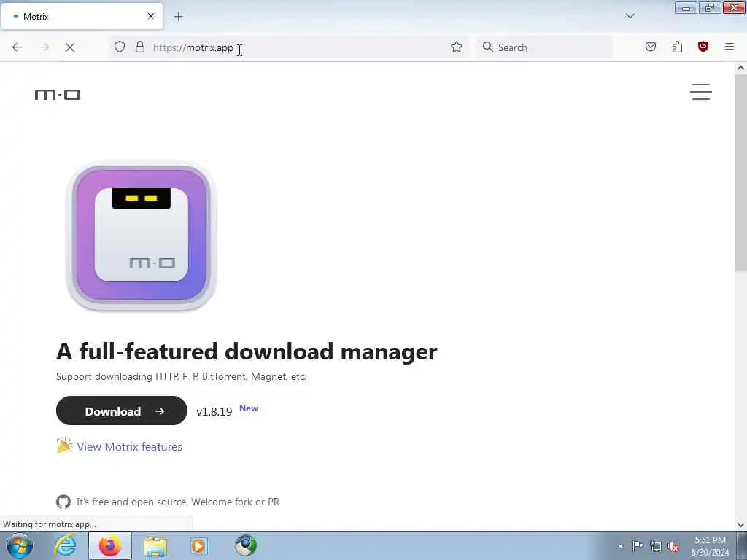Click 'Support downloading HTTP, FTP' subtitle text
Screen dimensions: 747x560
[181, 376]
